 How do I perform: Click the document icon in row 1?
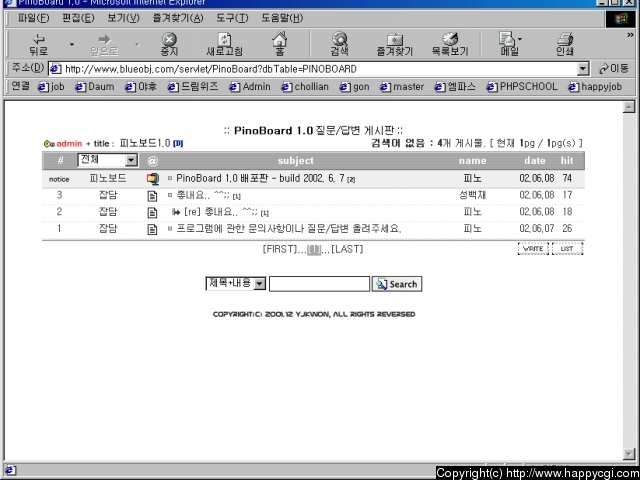pos(152,229)
